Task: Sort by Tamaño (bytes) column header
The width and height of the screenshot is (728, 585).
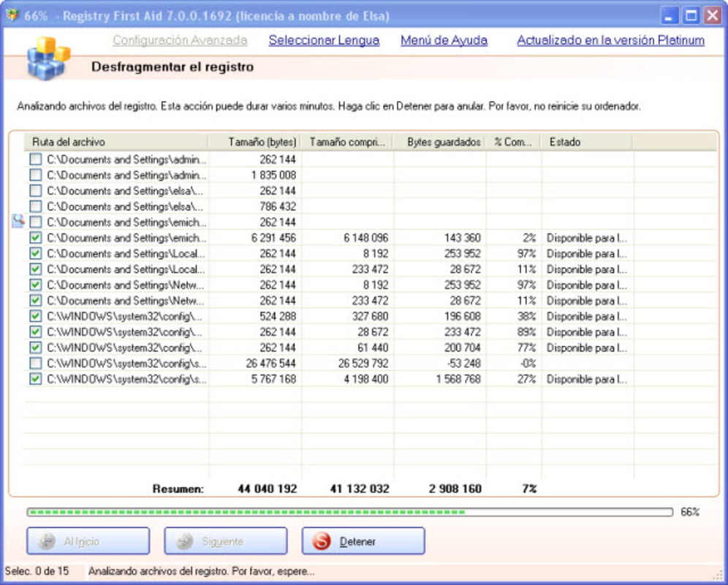Action: pyautogui.click(x=254, y=142)
